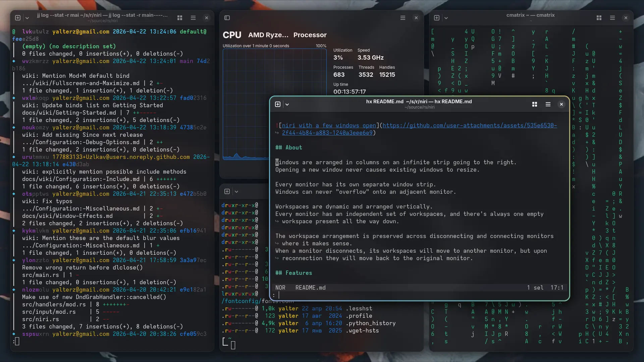This screenshot has width=644, height=362.
Task: Click the github user-attachments URL link
Action: (470, 125)
